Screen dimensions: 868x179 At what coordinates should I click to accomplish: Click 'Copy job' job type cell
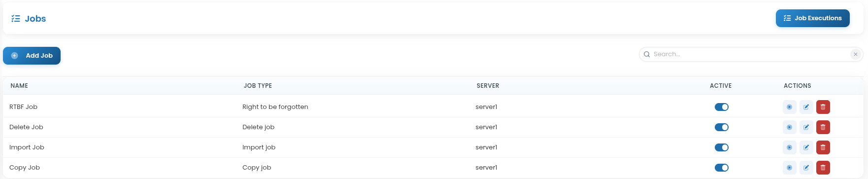(x=257, y=168)
